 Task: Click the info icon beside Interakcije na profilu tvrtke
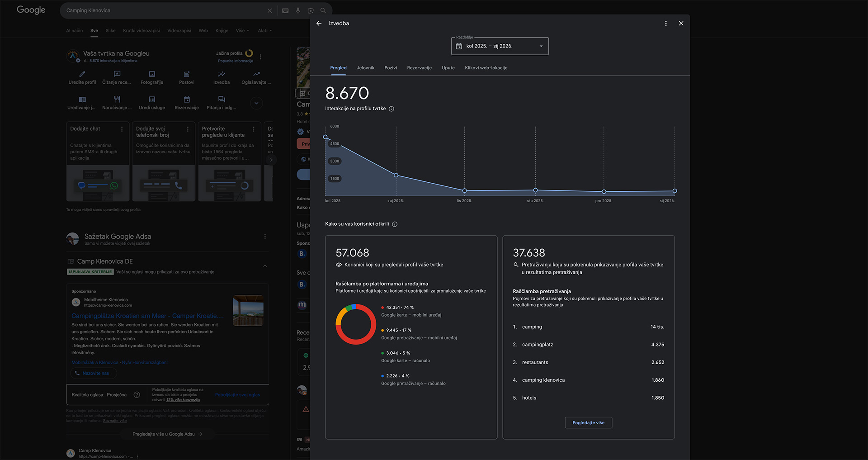point(392,109)
